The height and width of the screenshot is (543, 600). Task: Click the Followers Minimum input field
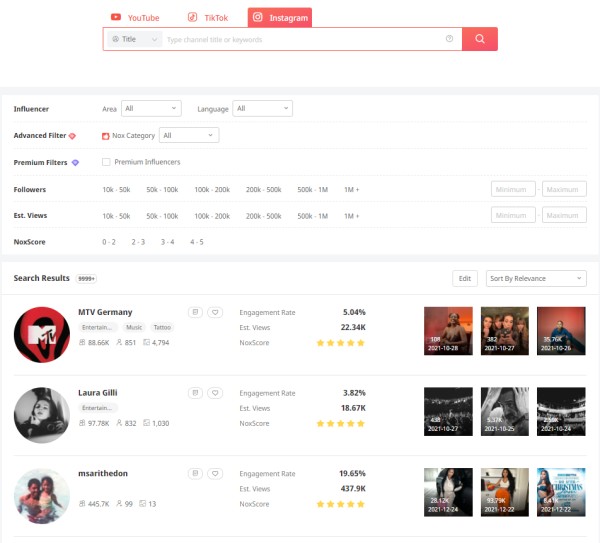(513, 189)
